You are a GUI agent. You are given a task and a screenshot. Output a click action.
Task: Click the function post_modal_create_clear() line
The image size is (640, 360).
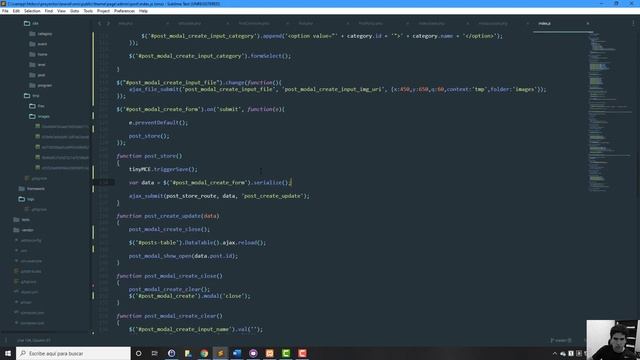coord(169,316)
